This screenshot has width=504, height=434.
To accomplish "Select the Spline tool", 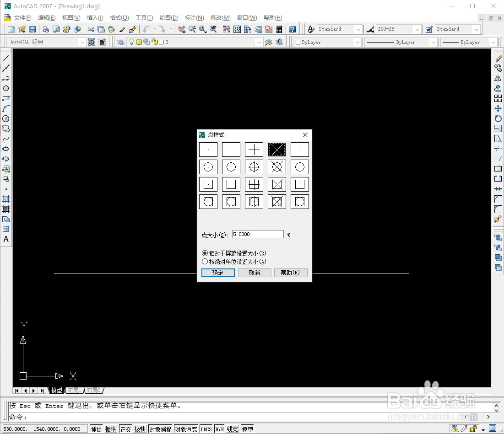I will point(6,139).
